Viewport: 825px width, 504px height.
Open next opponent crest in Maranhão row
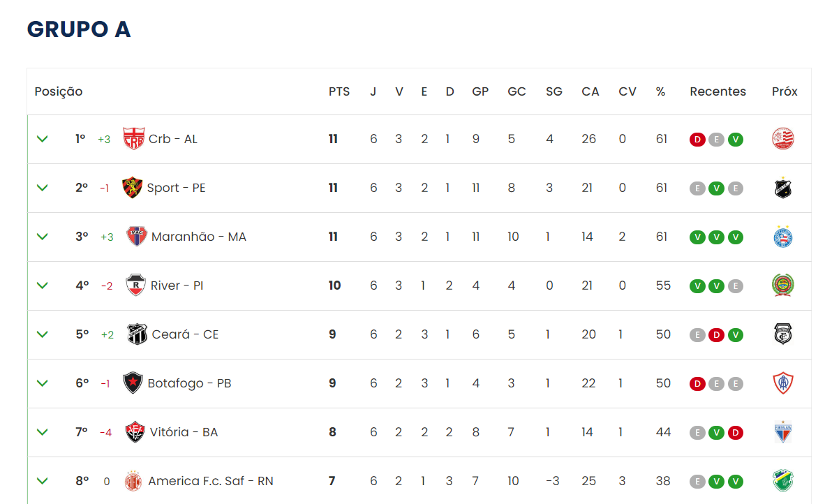click(x=783, y=237)
